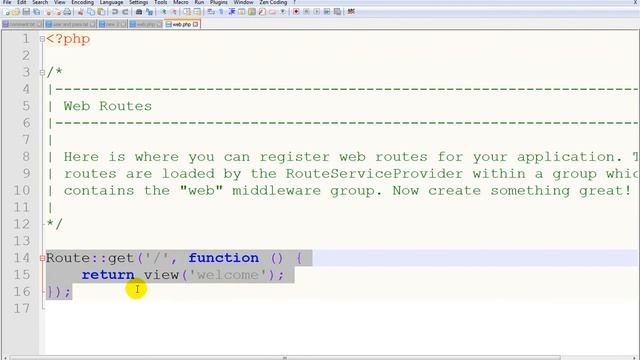The image size is (640, 360).
Task: Start macro recording with red Record icon
Action: (x=296, y=12)
